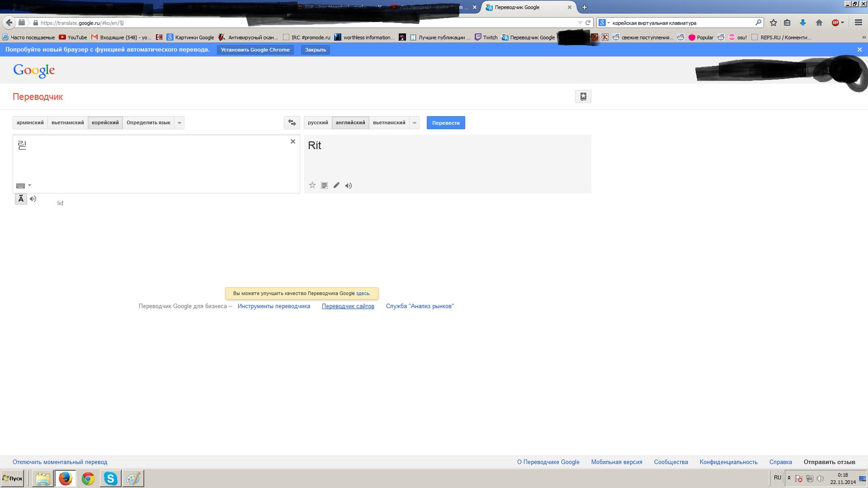This screenshot has height=488, width=868.
Task: Open Конфиденциальность footer link
Action: (729, 462)
